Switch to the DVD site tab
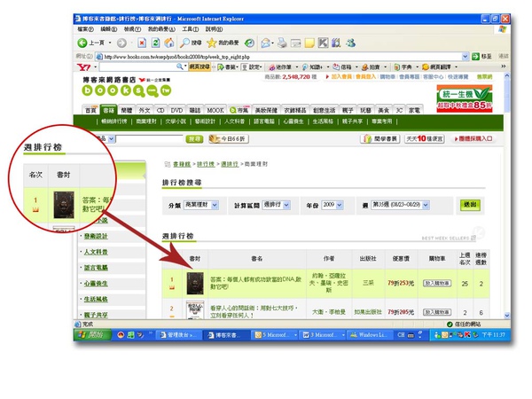Image resolution: width=532 pixels, height=399 pixels. point(176,110)
